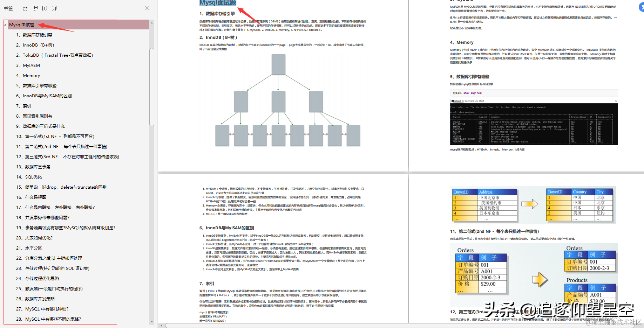Open bookmark 9、数据库的三范式是什么
This screenshot has height=328, width=644.
40,126
